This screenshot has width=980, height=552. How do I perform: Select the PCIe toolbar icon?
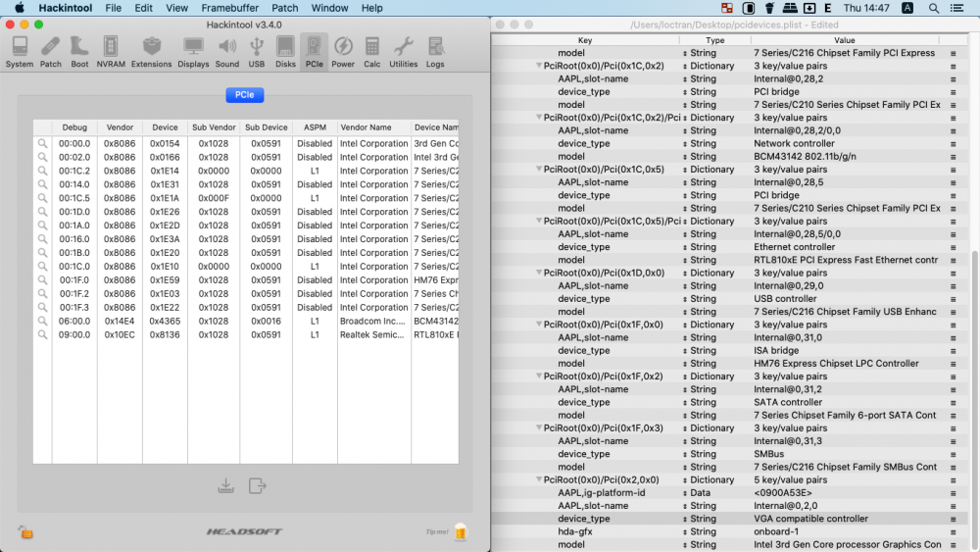point(314,52)
